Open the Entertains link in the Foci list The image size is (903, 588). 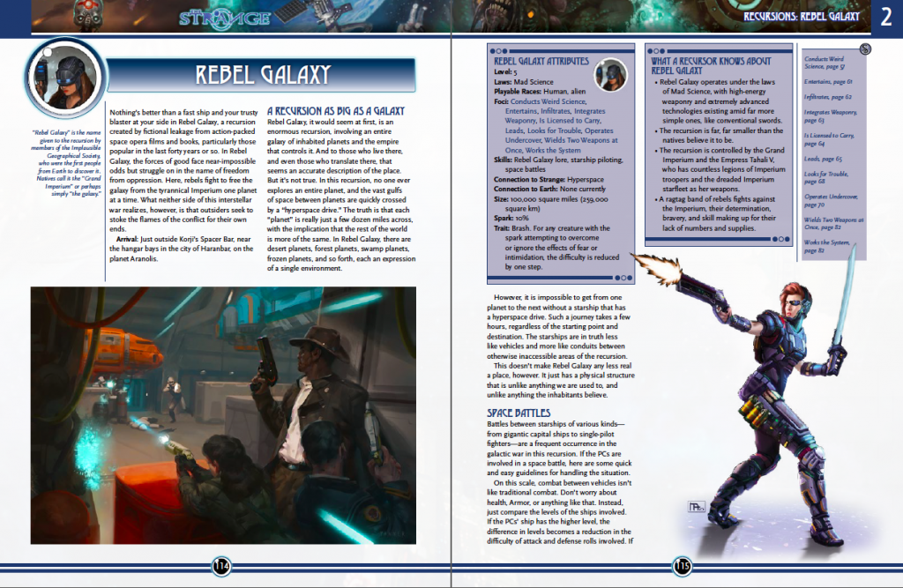(520, 111)
